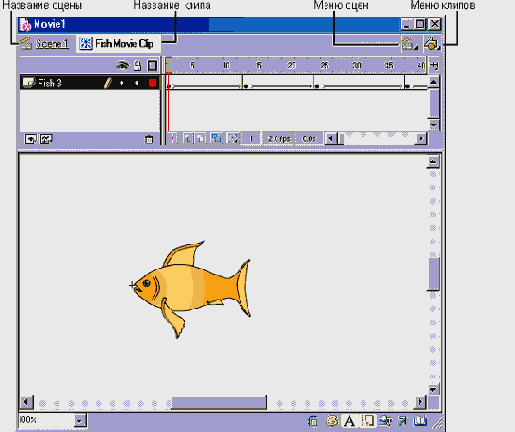Viewport: 515px width, 432px height.
Task: Open the Actions arrow icon in launcher
Action: point(403,421)
